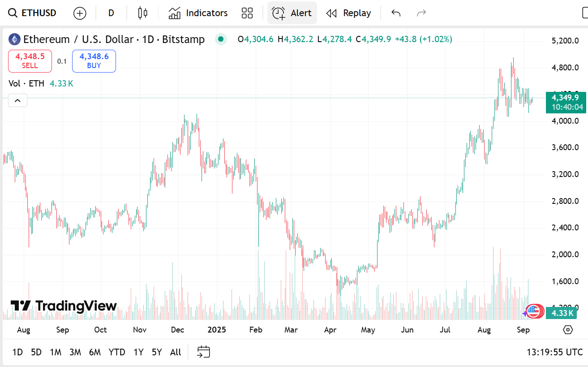Screen dimensions: 588x367
Task: Open the go to date calendar
Action: (x=204, y=352)
